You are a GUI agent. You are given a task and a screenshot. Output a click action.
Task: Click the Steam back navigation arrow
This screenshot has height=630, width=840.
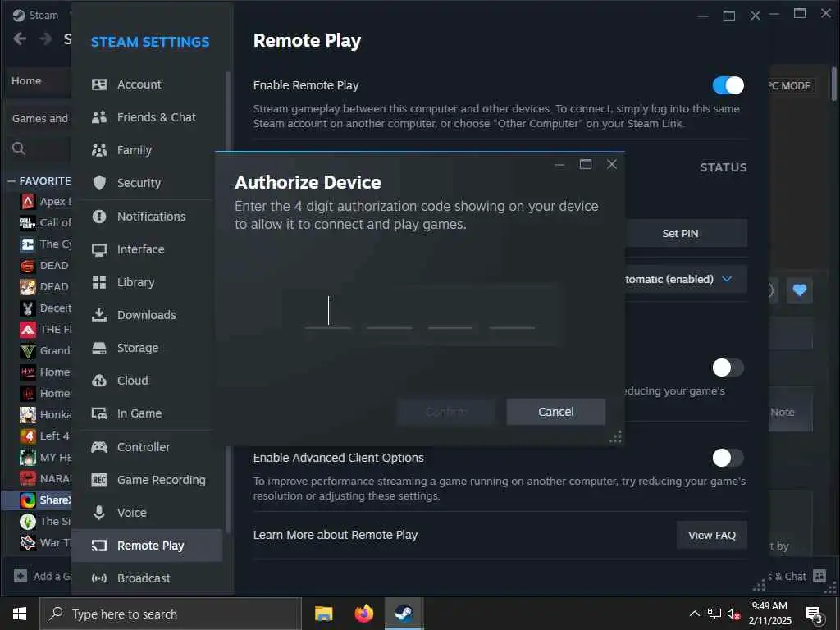tap(20, 39)
